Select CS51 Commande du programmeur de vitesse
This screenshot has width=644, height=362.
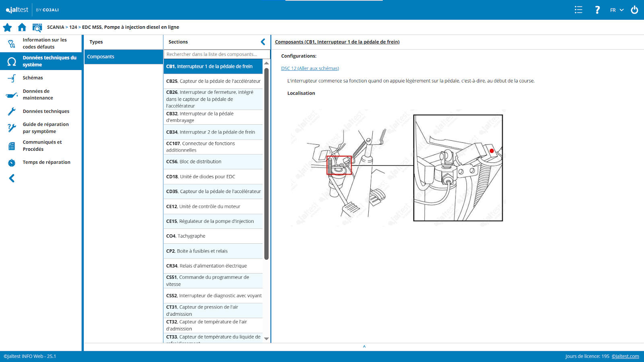(x=213, y=281)
